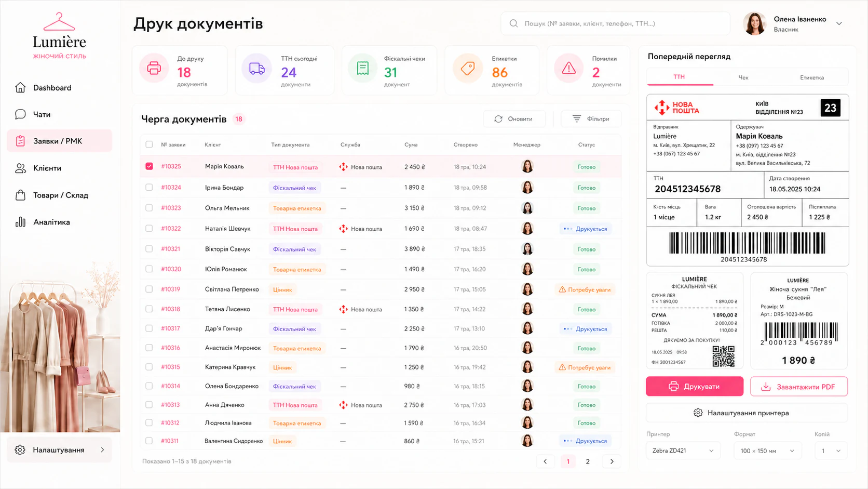Expand the Олена Іваненко profile menu chevron
The height and width of the screenshot is (489, 868).
click(x=839, y=23)
